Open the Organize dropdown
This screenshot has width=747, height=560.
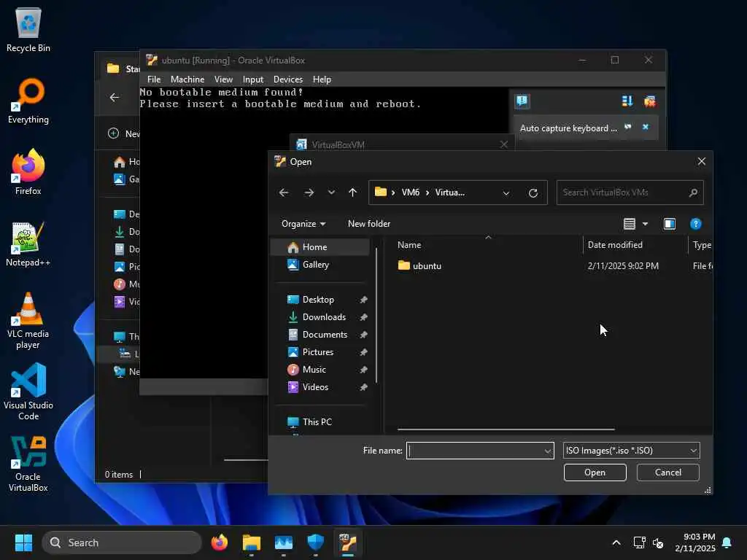click(303, 224)
